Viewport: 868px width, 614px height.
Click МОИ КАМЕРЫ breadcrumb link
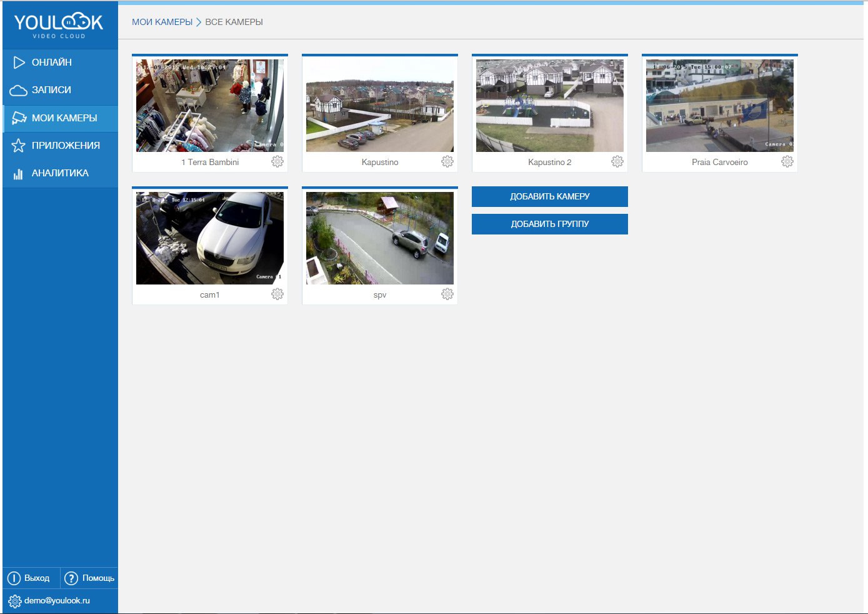tap(162, 22)
